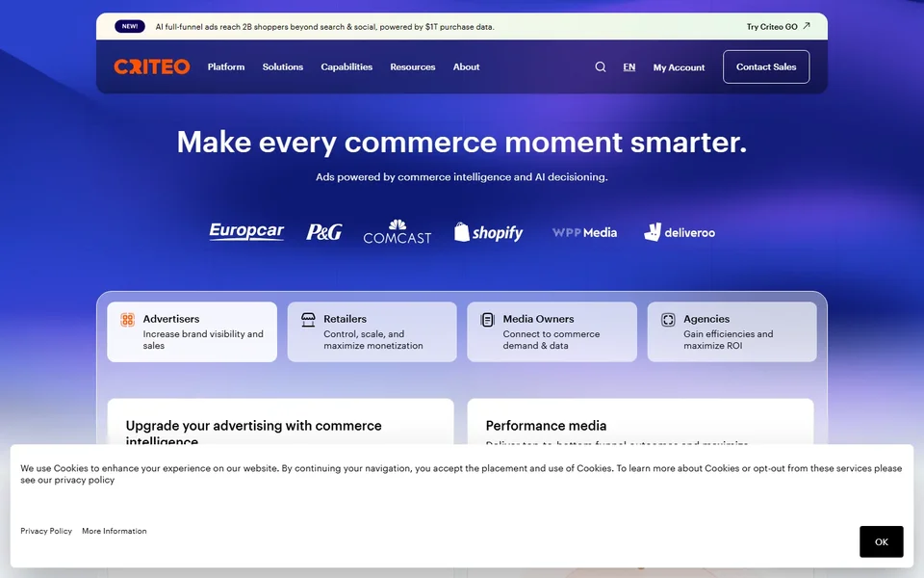924x578 pixels.
Task: Open the Capabilities menu
Action: pyautogui.click(x=346, y=66)
